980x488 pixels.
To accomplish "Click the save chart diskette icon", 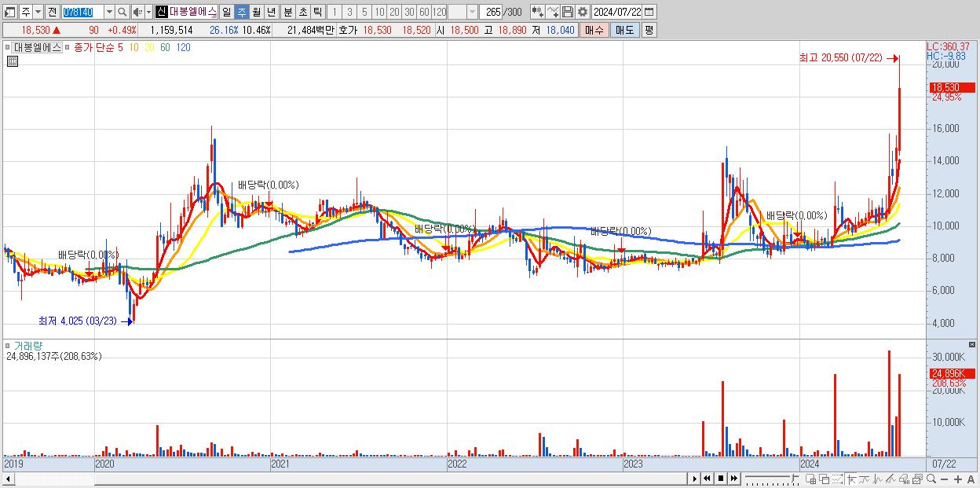I will coord(567,12).
